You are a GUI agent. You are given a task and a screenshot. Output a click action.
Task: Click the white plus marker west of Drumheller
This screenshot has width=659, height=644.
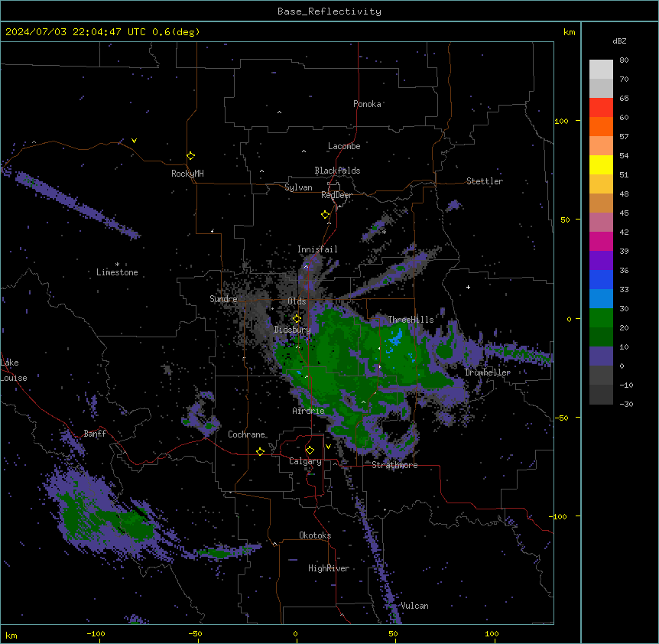(x=468, y=287)
